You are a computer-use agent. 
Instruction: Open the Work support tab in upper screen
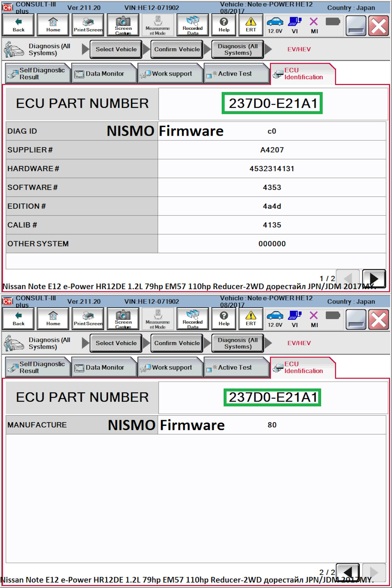(x=170, y=73)
